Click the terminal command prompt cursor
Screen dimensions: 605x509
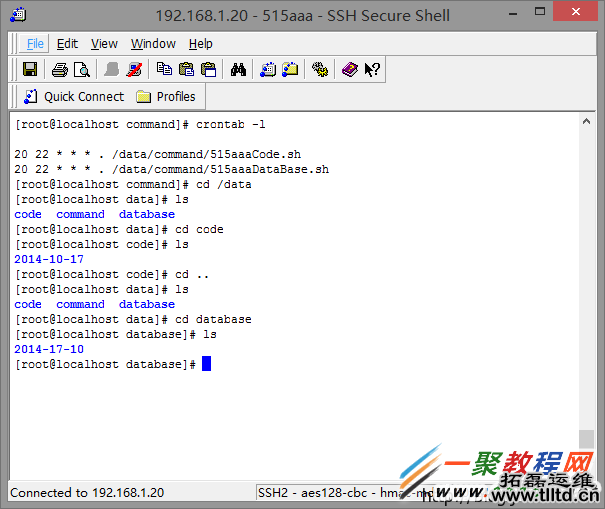coord(206,364)
